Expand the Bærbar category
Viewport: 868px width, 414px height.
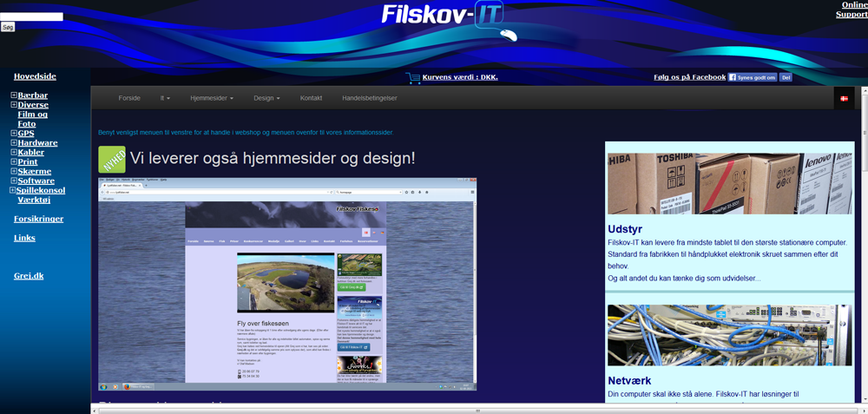[x=14, y=95]
